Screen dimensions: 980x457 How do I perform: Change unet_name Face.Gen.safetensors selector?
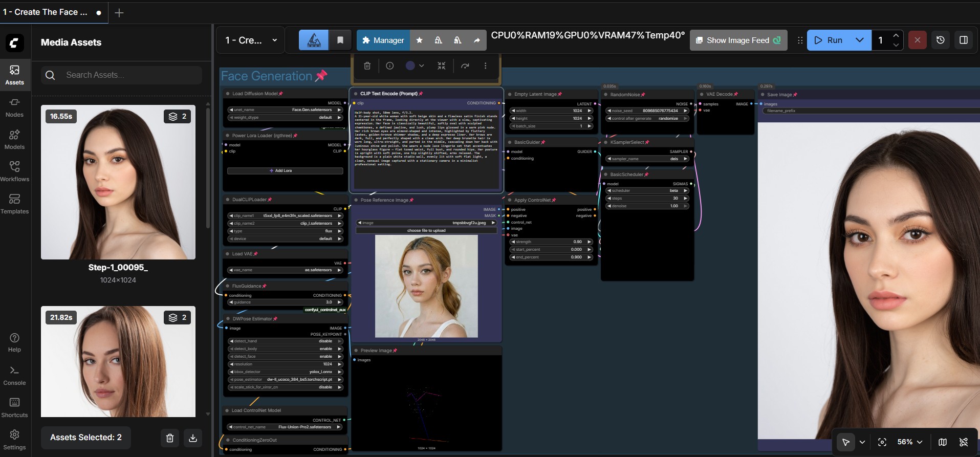(x=286, y=110)
